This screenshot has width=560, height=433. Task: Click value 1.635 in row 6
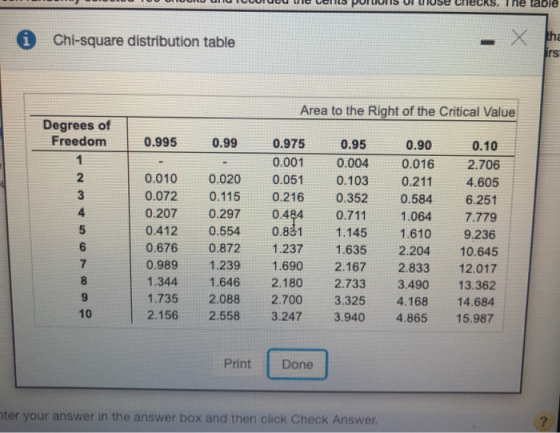[351, 250]
